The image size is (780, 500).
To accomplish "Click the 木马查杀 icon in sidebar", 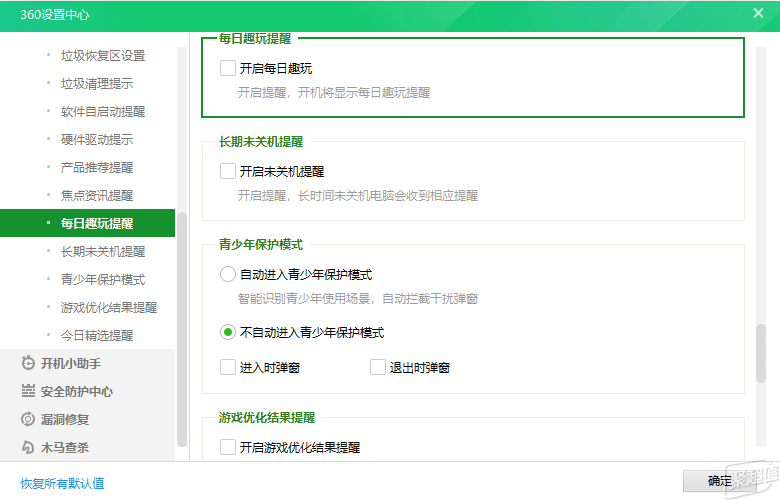I will [28, 447].
